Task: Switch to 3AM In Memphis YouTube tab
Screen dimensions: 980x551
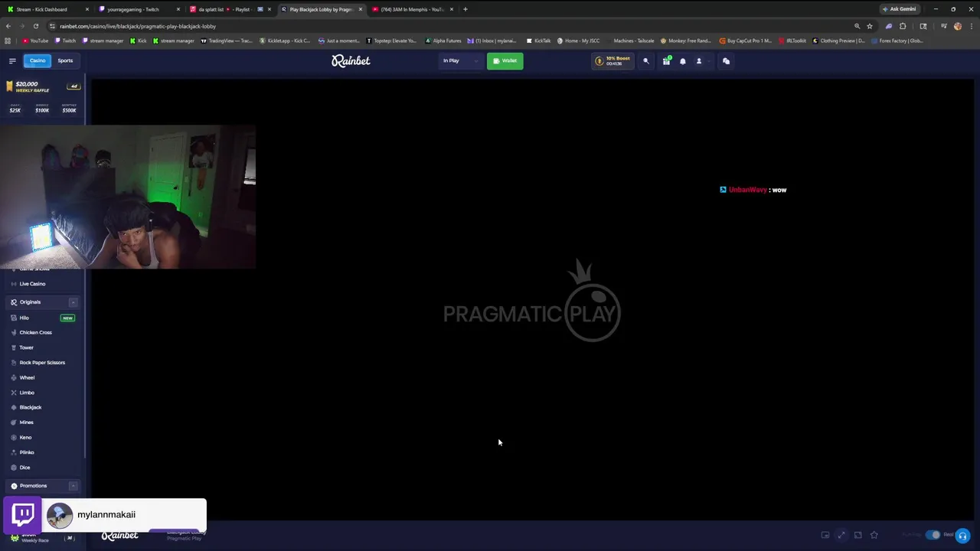Action: pos(410,9)
